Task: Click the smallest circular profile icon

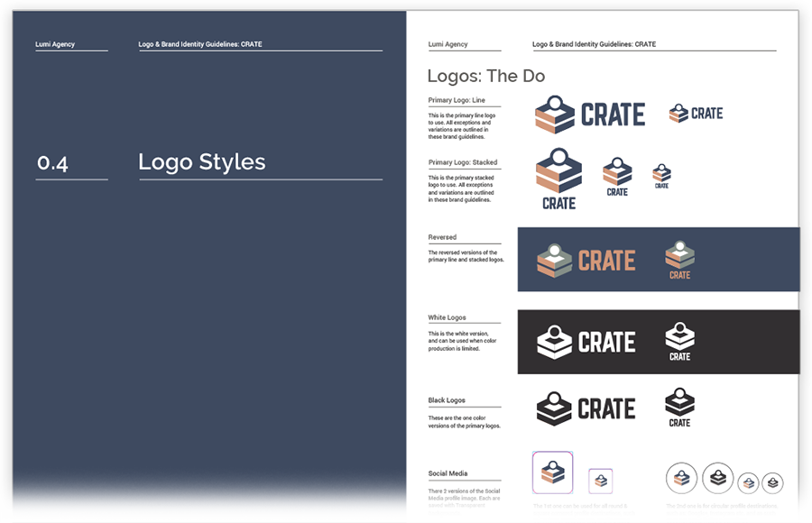Action: pyautogui.click(x=772, y=483)
